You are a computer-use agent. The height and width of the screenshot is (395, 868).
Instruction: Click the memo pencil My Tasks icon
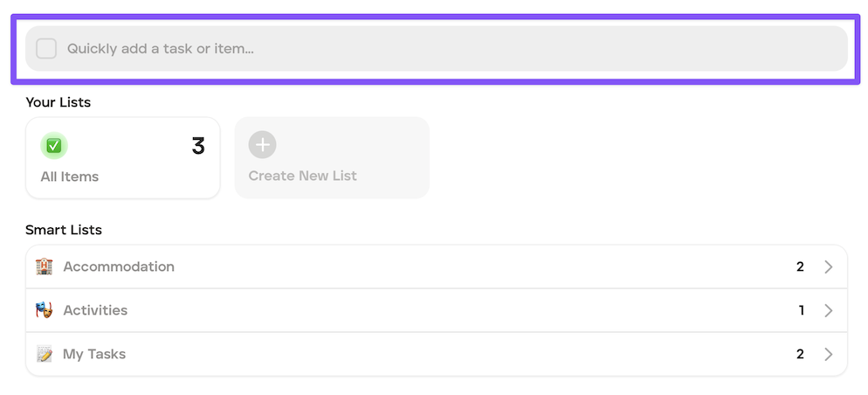click(x=45, y=354)
